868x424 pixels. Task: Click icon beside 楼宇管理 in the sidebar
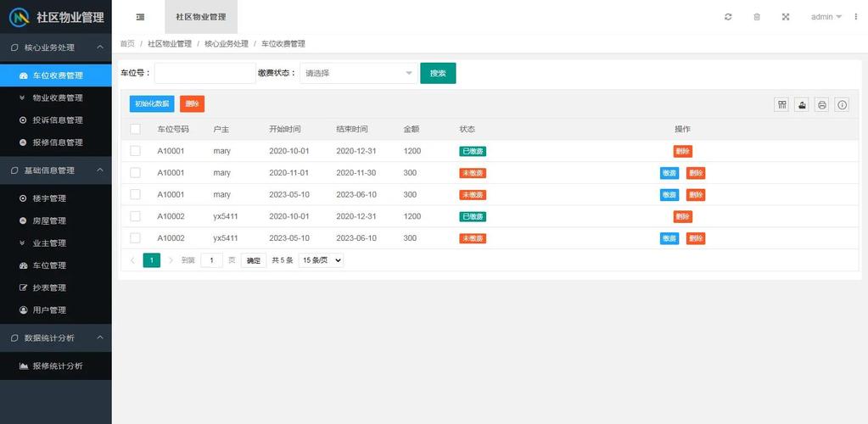pyautogui.click(x=23, y=198)
